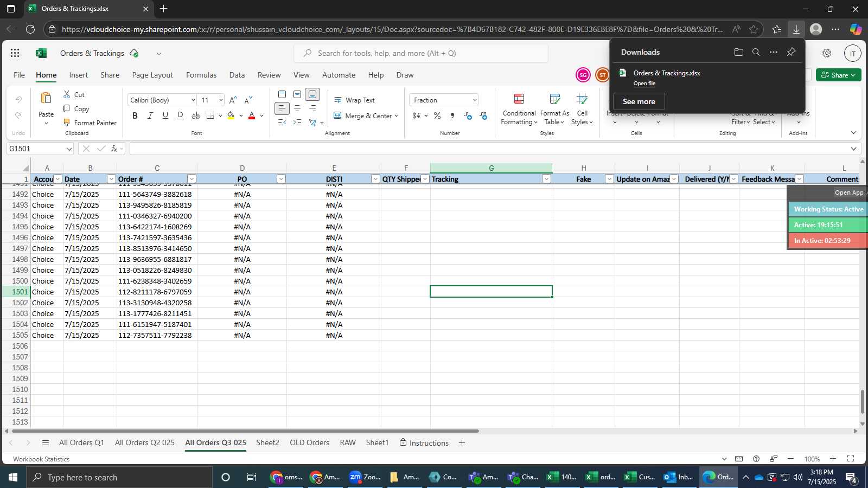
Task: Open the DISTI column filter dropdown
Action: tap(375, 179)
